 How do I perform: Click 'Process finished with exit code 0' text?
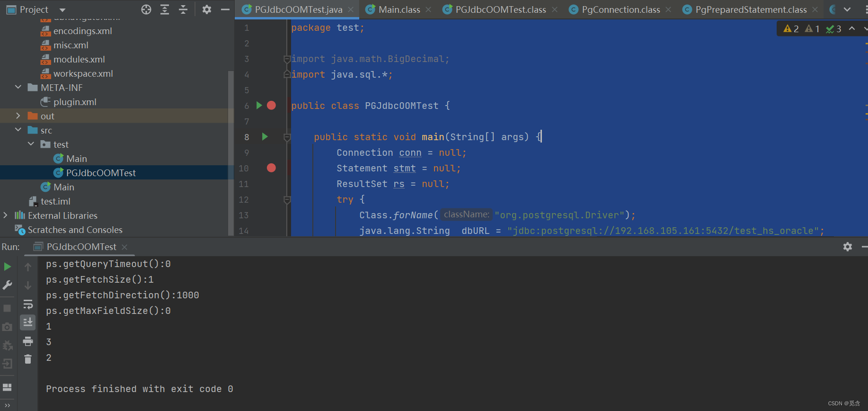(x=140, y=389)
